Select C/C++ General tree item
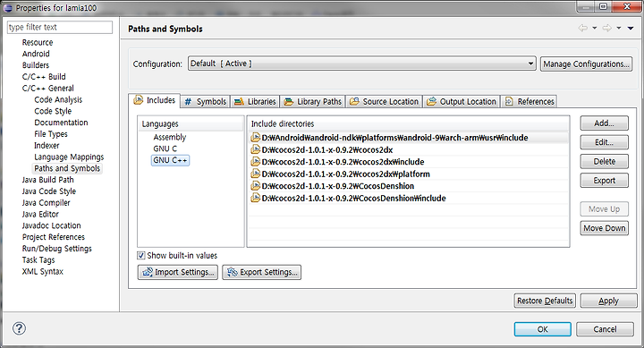The width and height of the screenshot is (644, 348). tap(47, 88)
